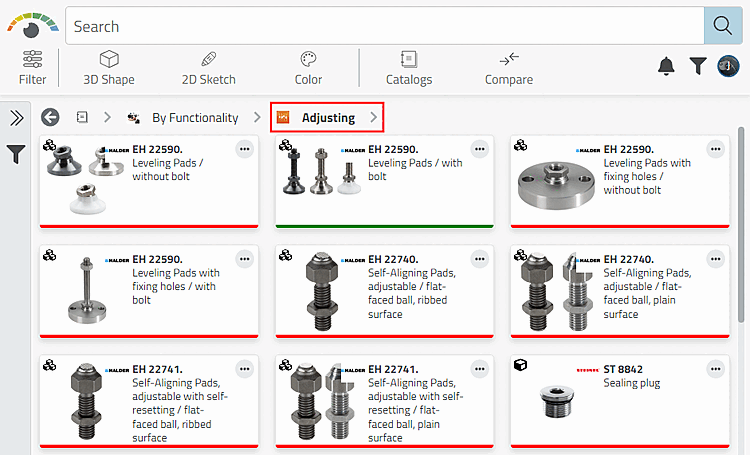750x455 pixels.
Task: Open the Color search tool
Action: pyautogui.click(x=308, y=67)
